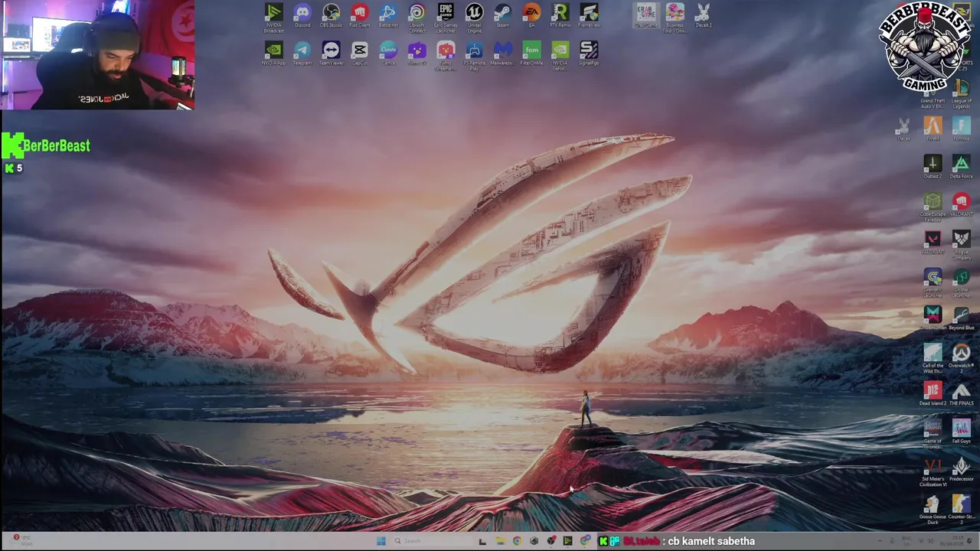Launch Discord from the desktop

(x=302, y=16)
